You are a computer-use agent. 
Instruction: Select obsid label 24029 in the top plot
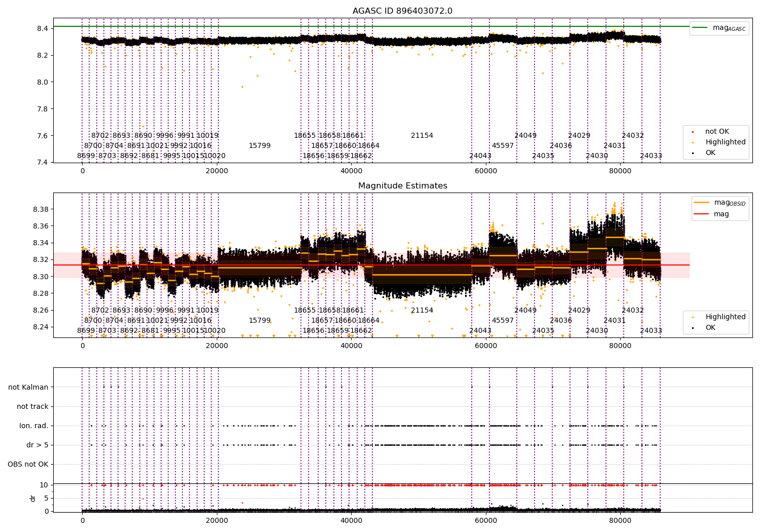pyautogui.click(x=579, y=136)
